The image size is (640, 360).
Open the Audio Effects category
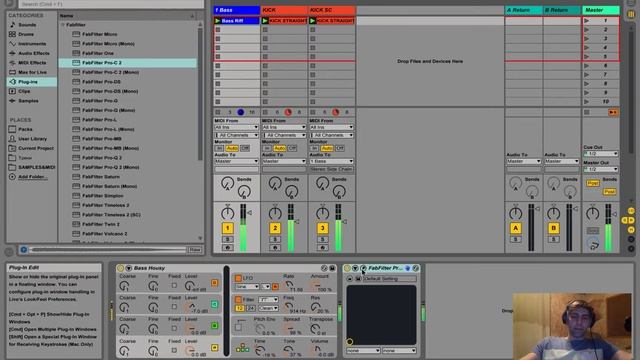pyautogui.click(x=33, y=53)
